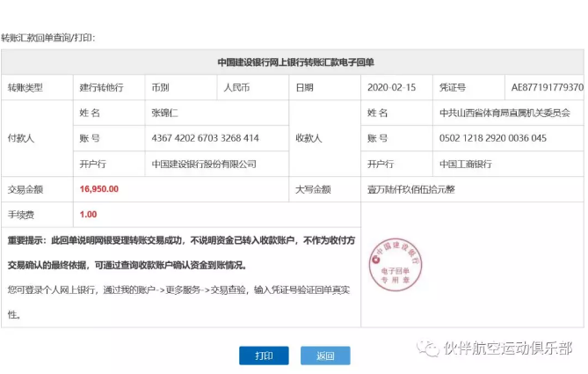Select the handling fee value 1.00
The width and height of the screenshot is (588, 374).
point(88,214)
